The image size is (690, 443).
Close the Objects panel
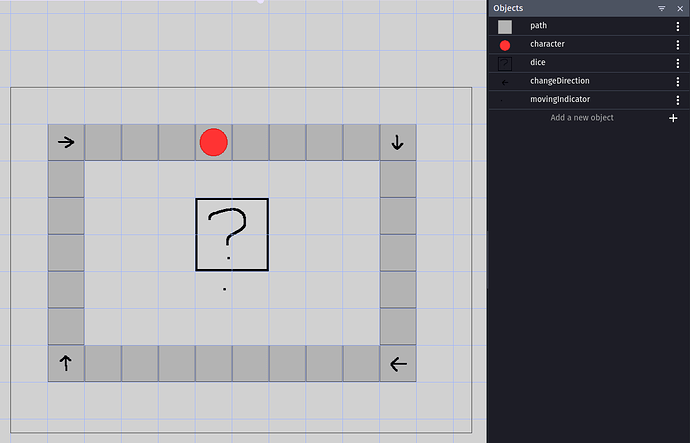678,8
